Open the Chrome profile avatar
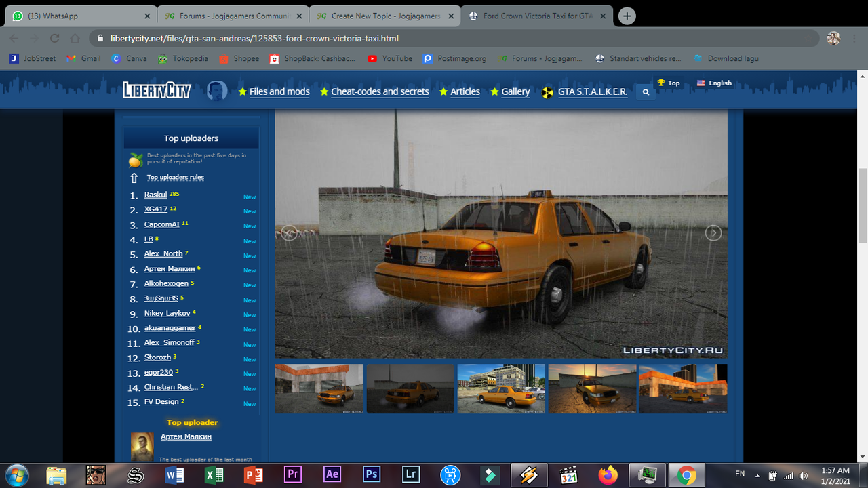This screenshot has width=868, height=488. [833, 39]
